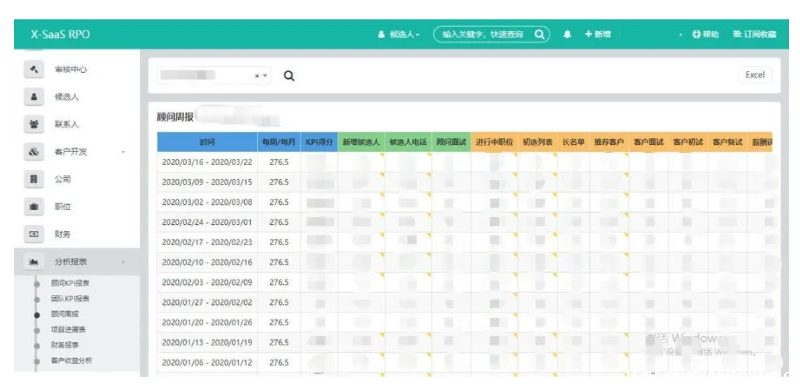The height and width of the screenshot is (391, 800).
Task: Open user dropdown arrow left of 帮助
Action: (681, 35)
